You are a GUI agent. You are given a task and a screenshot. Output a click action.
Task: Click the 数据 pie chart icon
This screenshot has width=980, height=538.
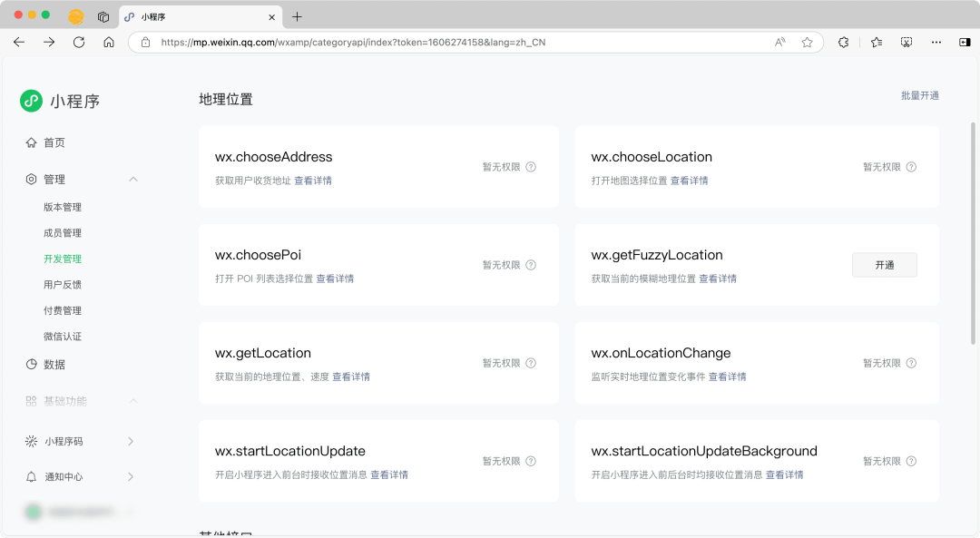tap(31, 365)
